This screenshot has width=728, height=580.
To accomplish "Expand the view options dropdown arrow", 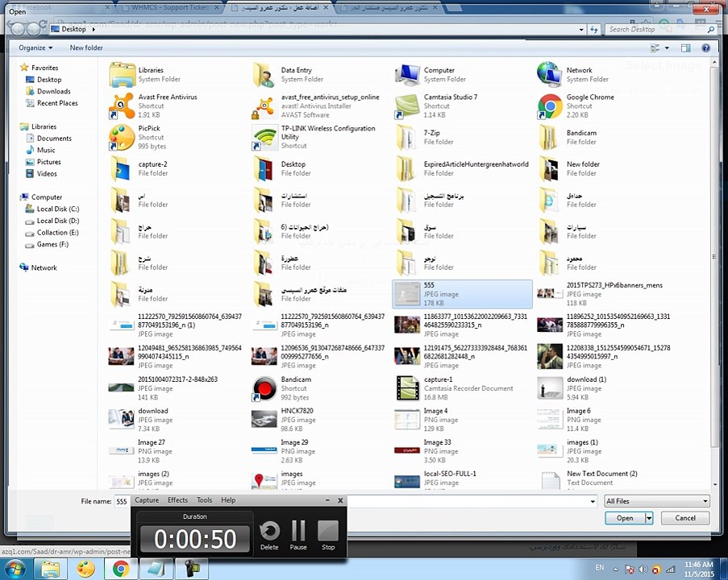I will (x=668, y=48).
